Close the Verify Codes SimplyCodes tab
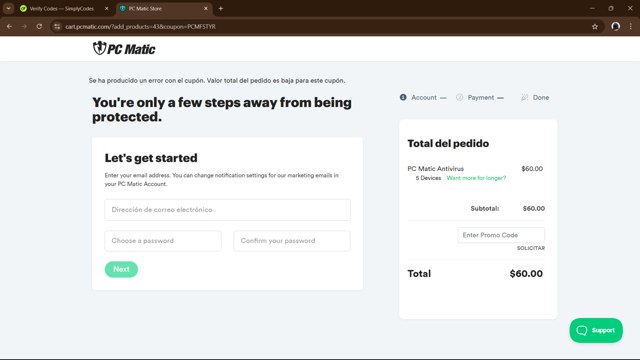This screenshot has width=640, height=360. [x=107, y=8]
